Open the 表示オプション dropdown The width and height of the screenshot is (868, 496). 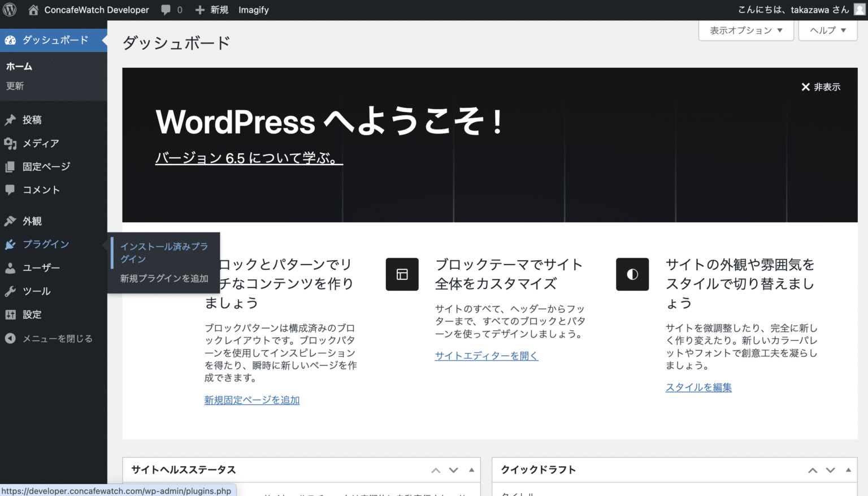click(745, 31)
